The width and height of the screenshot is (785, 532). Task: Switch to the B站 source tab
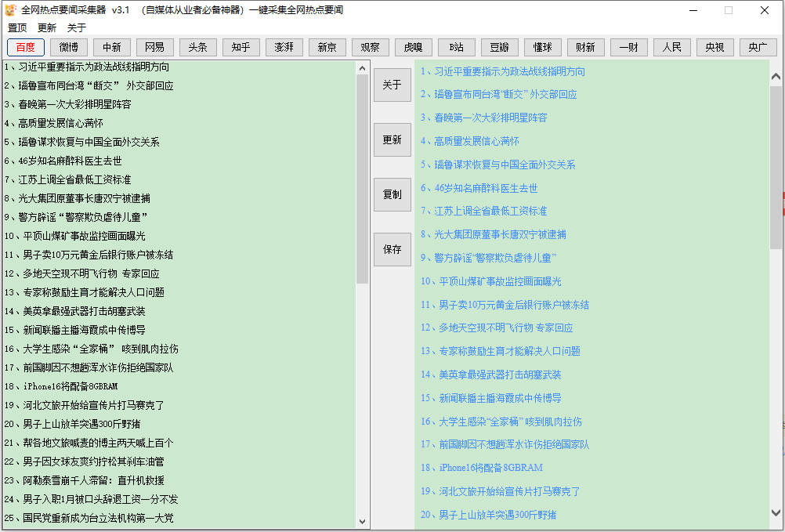(456, 47)
